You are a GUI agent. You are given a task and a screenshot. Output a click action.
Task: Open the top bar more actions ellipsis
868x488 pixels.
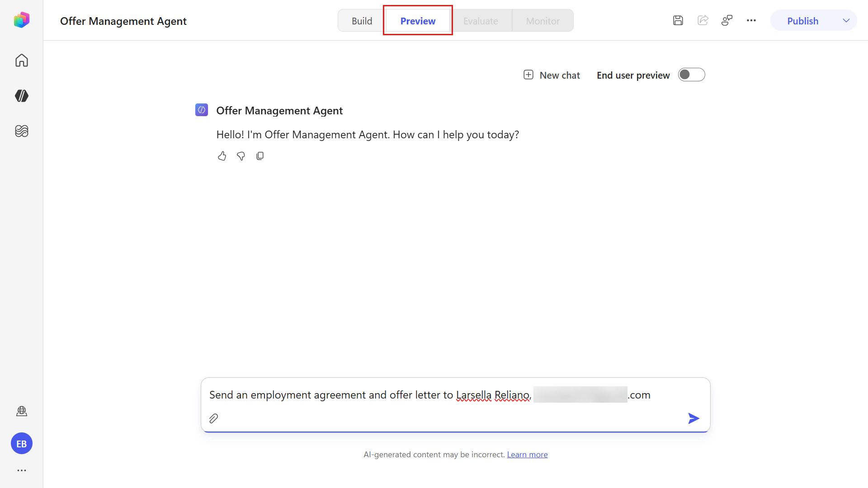click(x=751, y=20)
